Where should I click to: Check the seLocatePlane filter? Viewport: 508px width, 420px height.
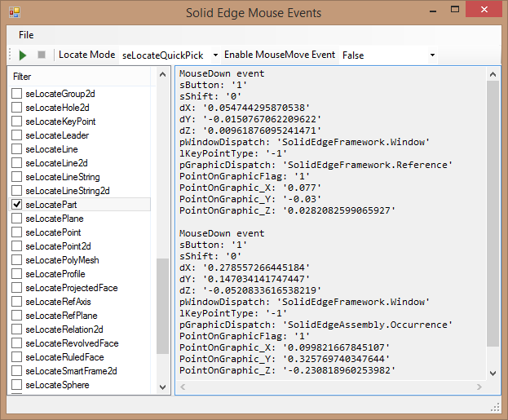[17, 219]
